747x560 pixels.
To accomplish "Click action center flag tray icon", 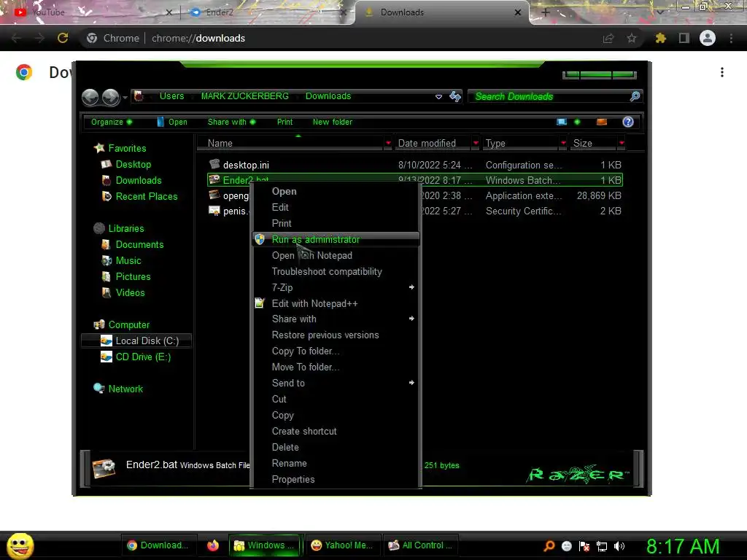I will click(x=584, y=546).
